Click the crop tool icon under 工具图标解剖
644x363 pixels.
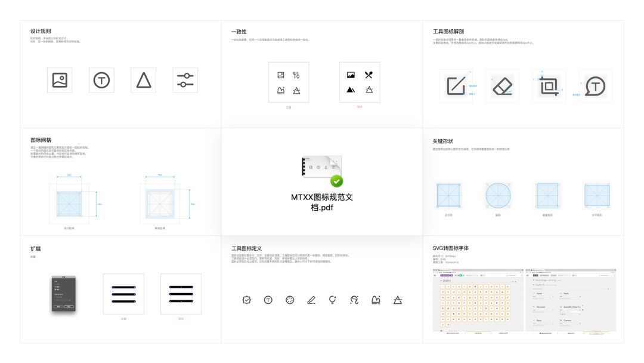click(549, 86)
